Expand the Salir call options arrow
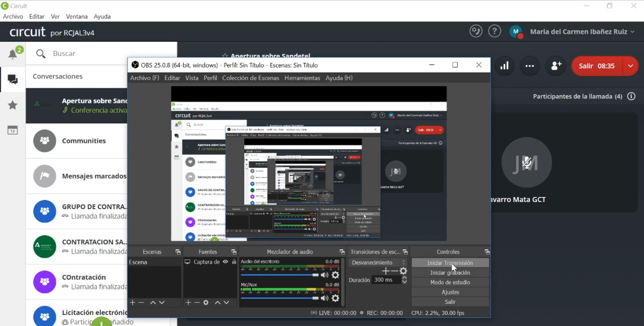Viewport: 644px width, 326px height. 631,66
